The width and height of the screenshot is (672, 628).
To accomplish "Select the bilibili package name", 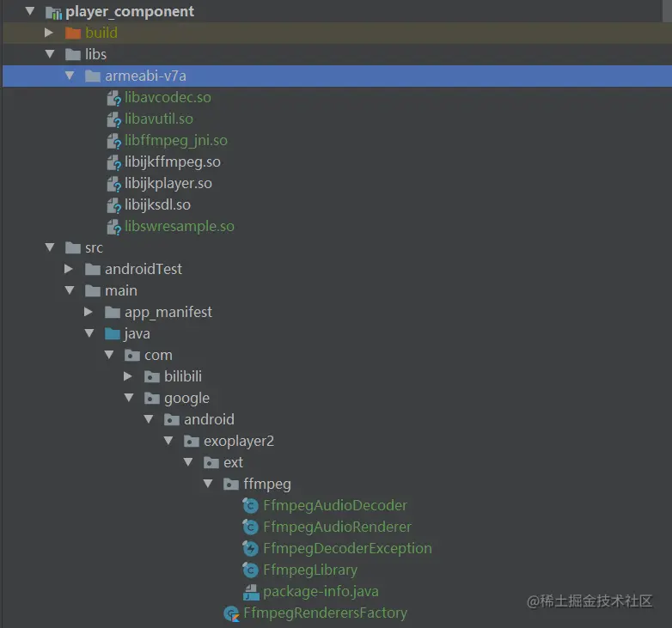I will [x=182, y=376].
